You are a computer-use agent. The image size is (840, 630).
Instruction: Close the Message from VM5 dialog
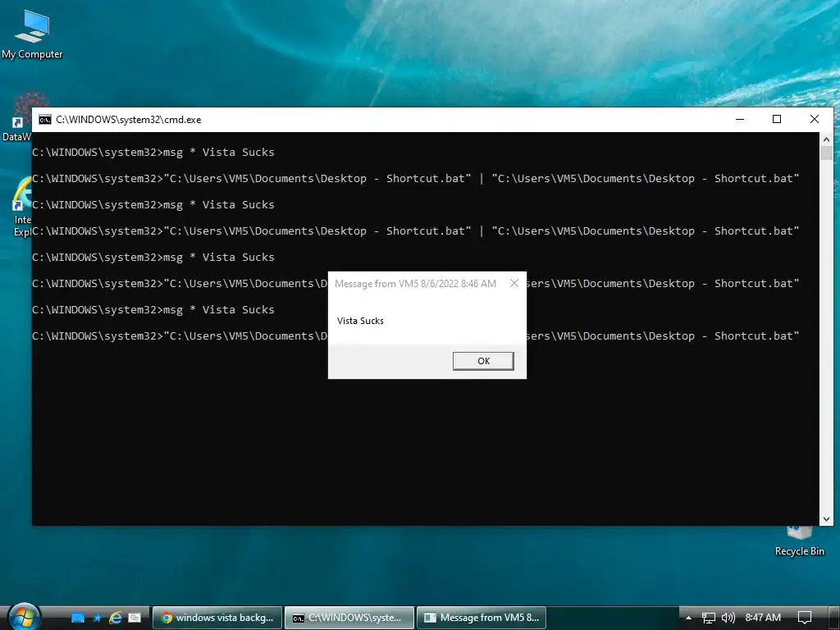click(514, 283)
